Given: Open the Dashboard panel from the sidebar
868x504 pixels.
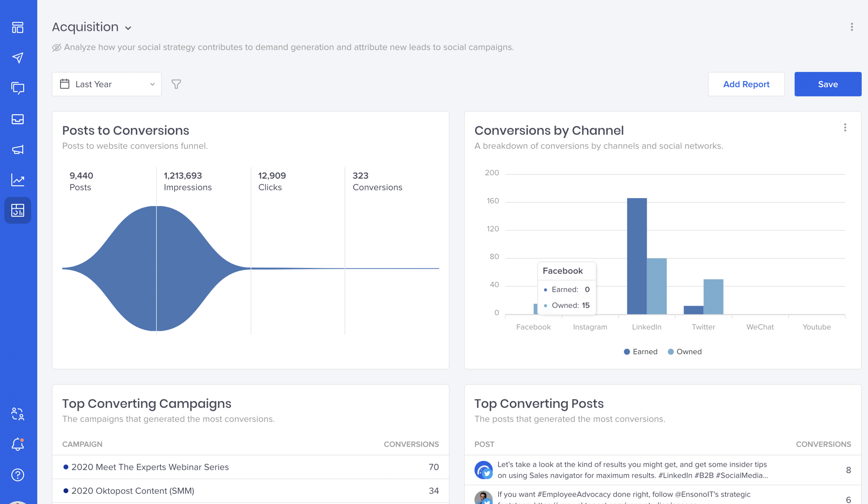Looking at the screenshot, I should coord(17,27).
